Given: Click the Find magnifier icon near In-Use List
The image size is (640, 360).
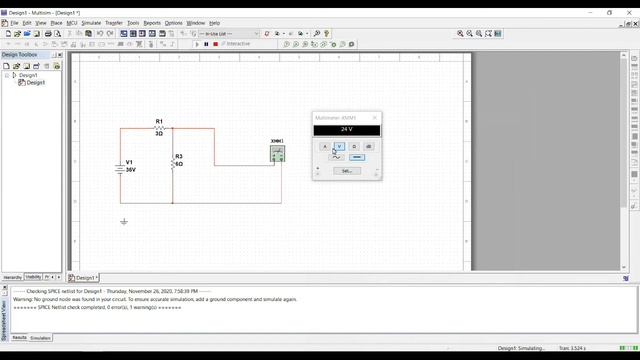Looking at the screenshot, I should 317,33.
